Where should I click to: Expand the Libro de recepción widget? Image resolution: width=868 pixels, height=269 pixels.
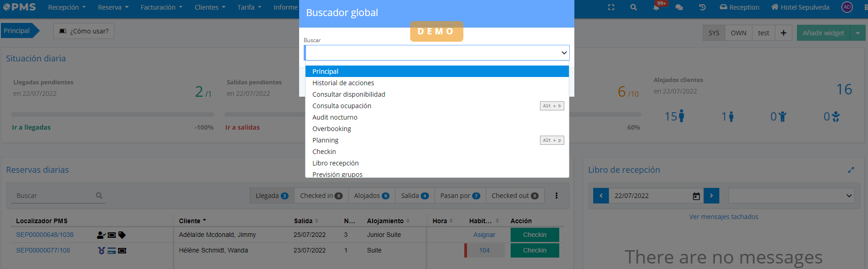coord(851,170)
